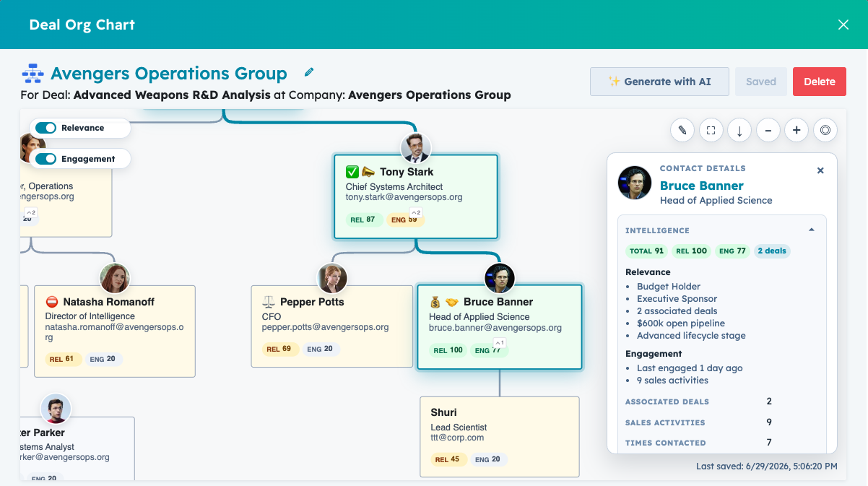Select the Shuri card
Image resolution: width=868 pixels, height=486 pixels.
[500, 436]
